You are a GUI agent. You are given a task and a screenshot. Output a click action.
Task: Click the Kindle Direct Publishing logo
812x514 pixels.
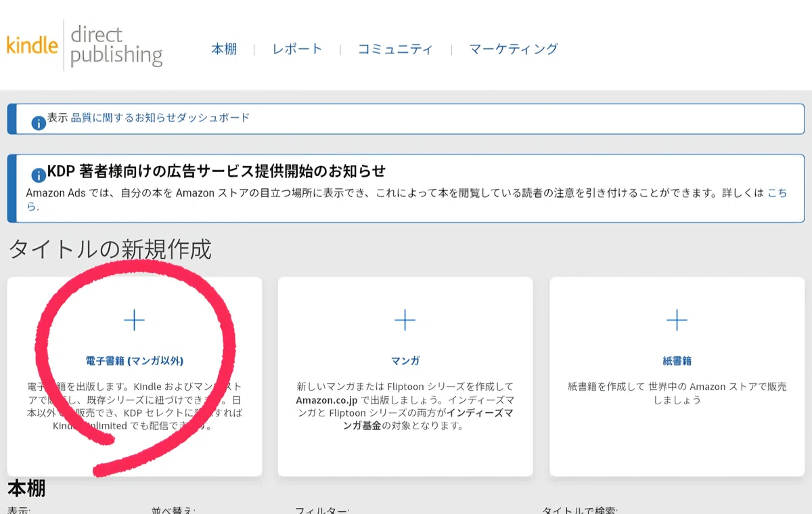(85, 45)
